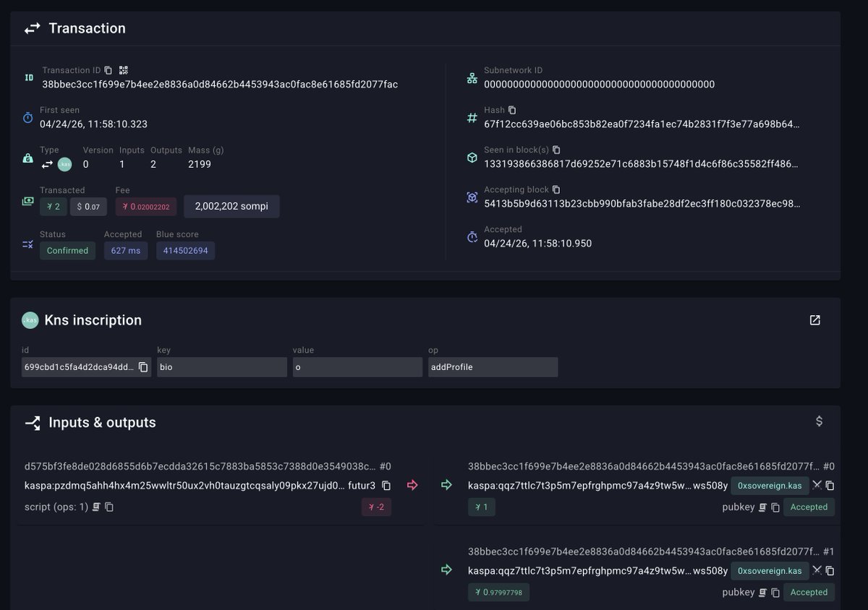This screenshot has width=868, height=610.
Task: Copy the Transaction ID
Action: [x=108, y=70]
